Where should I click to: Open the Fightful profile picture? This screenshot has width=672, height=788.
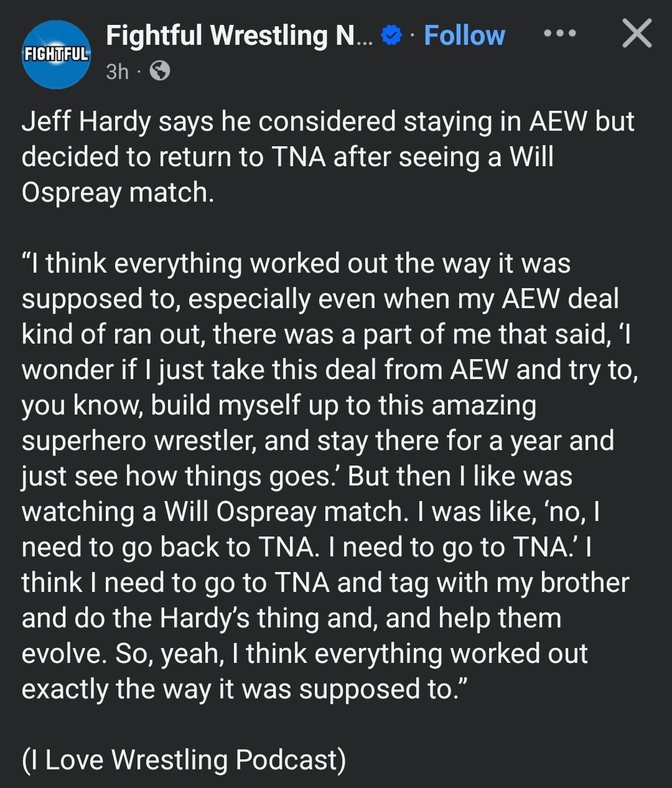56,55
